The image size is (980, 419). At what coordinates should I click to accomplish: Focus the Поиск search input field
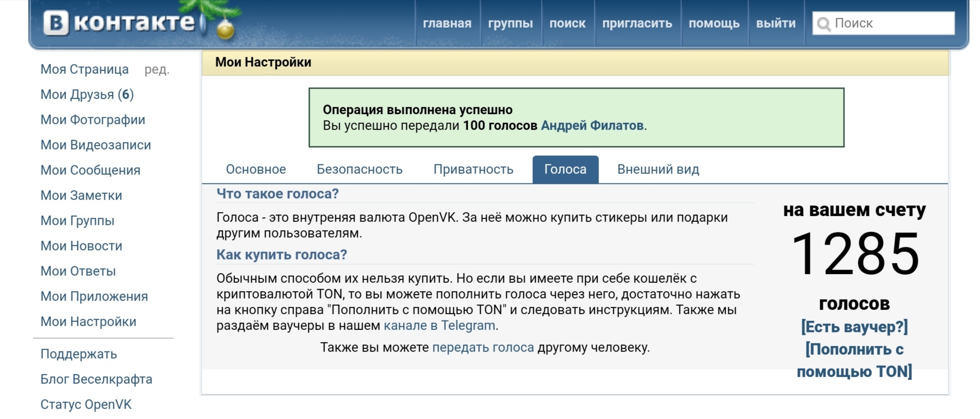click(x=883, y=23)
